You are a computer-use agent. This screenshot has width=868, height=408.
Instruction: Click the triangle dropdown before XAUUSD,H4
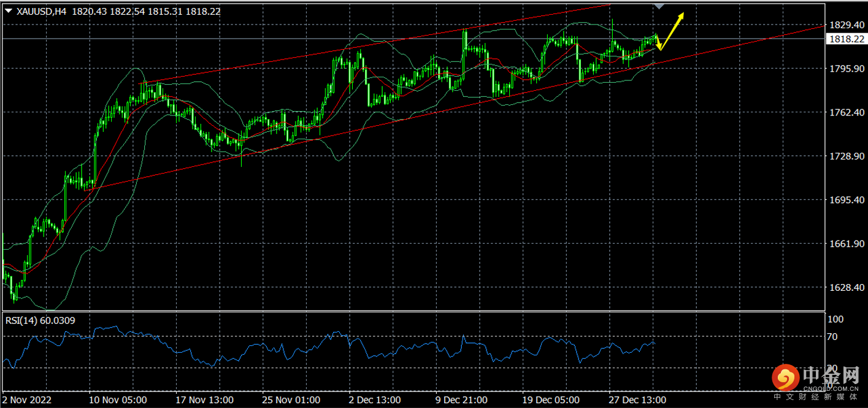(8, 12)
